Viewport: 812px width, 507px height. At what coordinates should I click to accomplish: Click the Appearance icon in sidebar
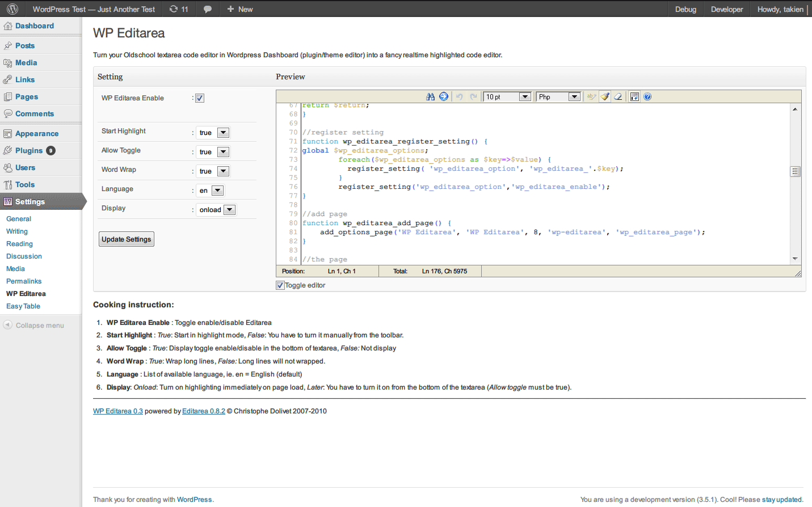8,134
